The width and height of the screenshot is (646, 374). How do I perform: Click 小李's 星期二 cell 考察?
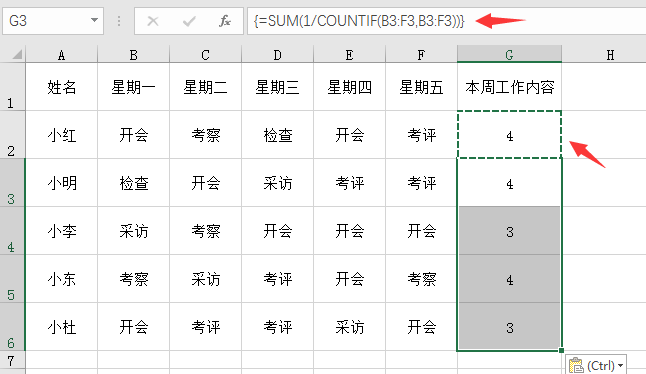point(205,231)
